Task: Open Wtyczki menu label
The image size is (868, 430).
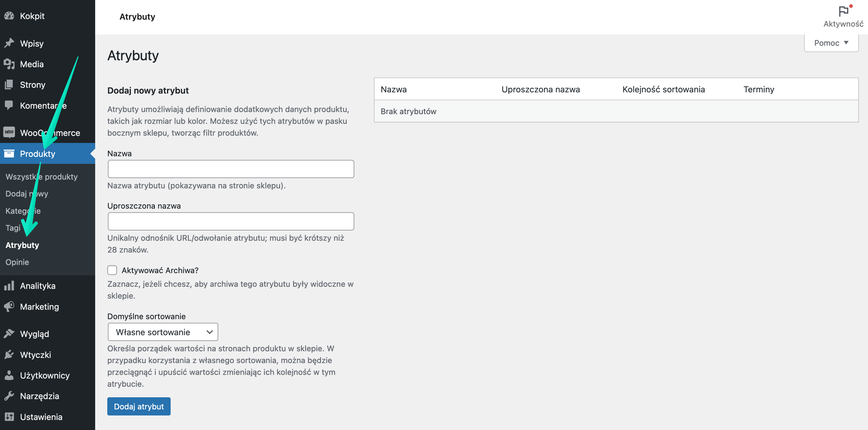Action: point(35,355)
